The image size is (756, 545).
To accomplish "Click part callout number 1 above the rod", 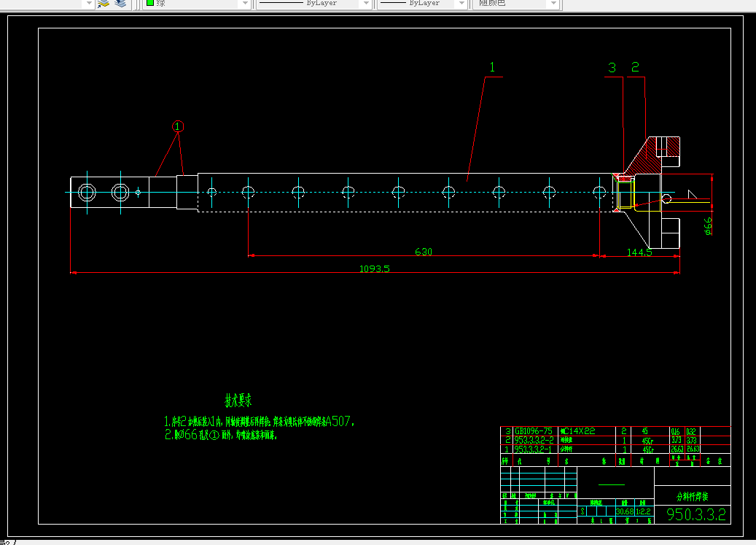I will (492, 67).
